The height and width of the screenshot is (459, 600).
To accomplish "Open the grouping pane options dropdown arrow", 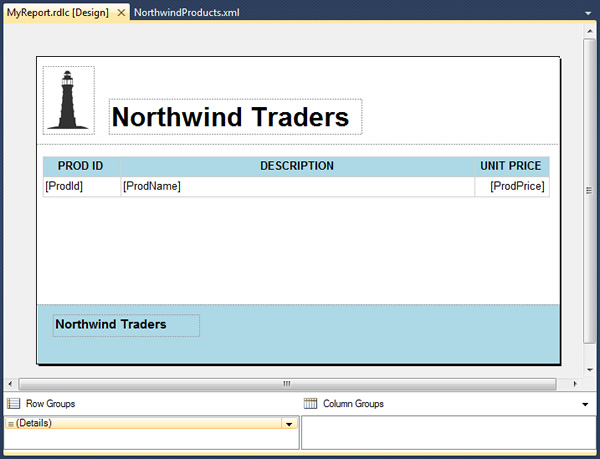I will pyautogui.click(x=585, y=404).
